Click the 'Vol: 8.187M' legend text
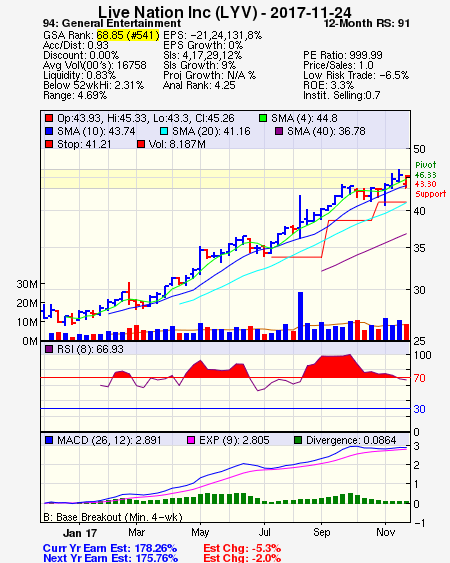This screenshot has height=563, width=450. tap(177, 144)
